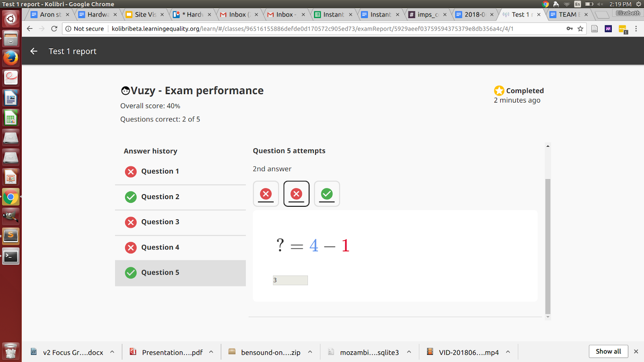The height and width of the screenshot is (362, 644).
Task: Expand the chevron on the v2 Focus download
Action: coord(113,352)
